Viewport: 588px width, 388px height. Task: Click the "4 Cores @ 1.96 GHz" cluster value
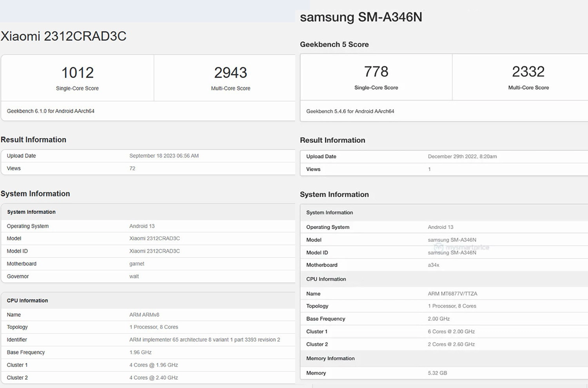154,365
